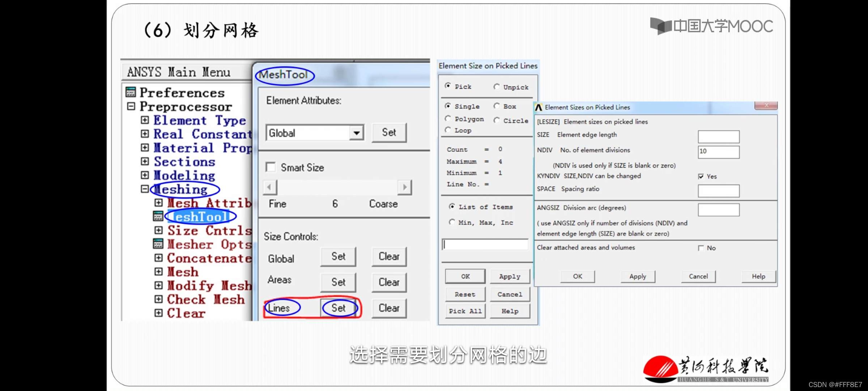Click the ANSYS logo in dialog titlebar
This screenshot has width=868, height=391.
[x=539, y=108]
